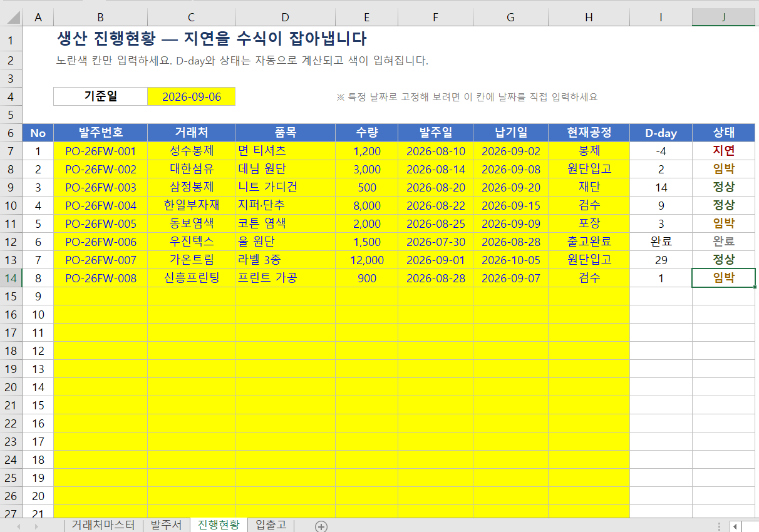Screen dimensions: 759x532
Task: Select row 4 header
Action: coord(11,97)
